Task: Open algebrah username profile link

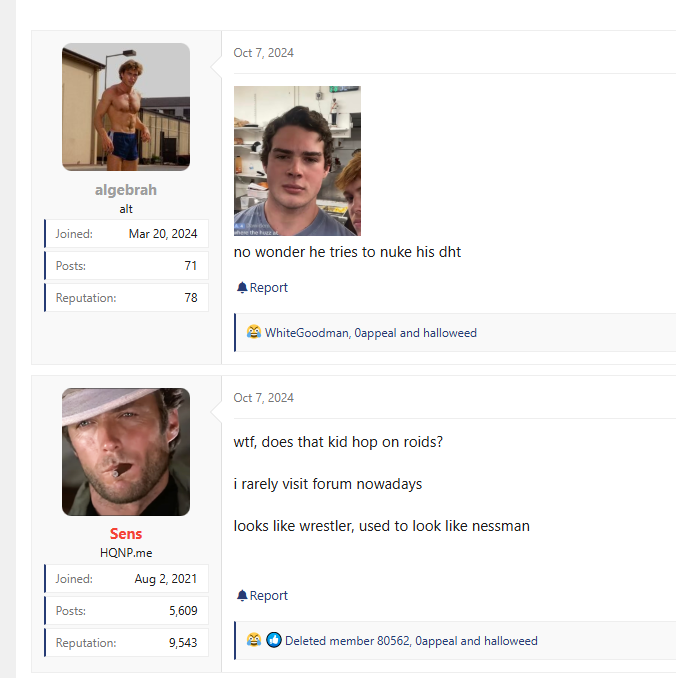Action: click(126, 190)
